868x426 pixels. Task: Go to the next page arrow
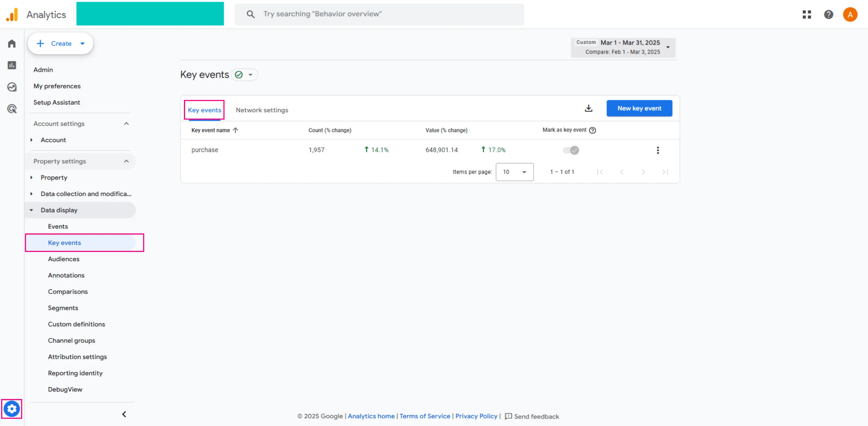pos(643,172)
